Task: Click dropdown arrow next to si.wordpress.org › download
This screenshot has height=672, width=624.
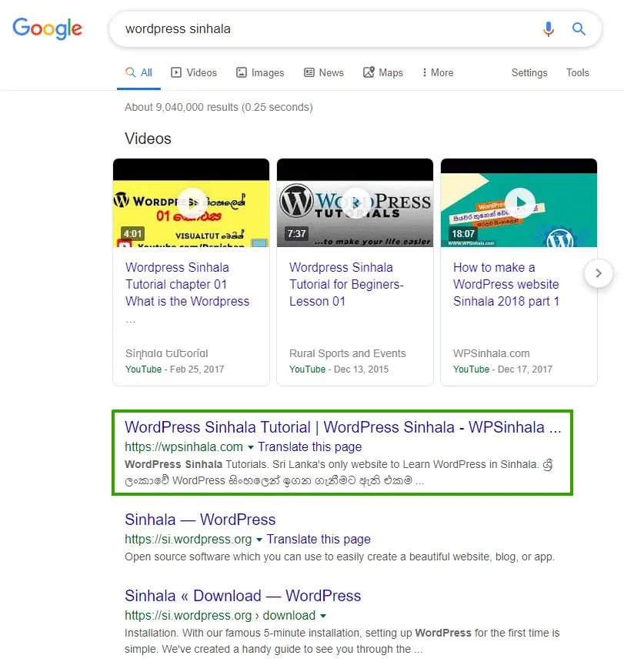Action: pyautogui.click(x=323, y=616)
